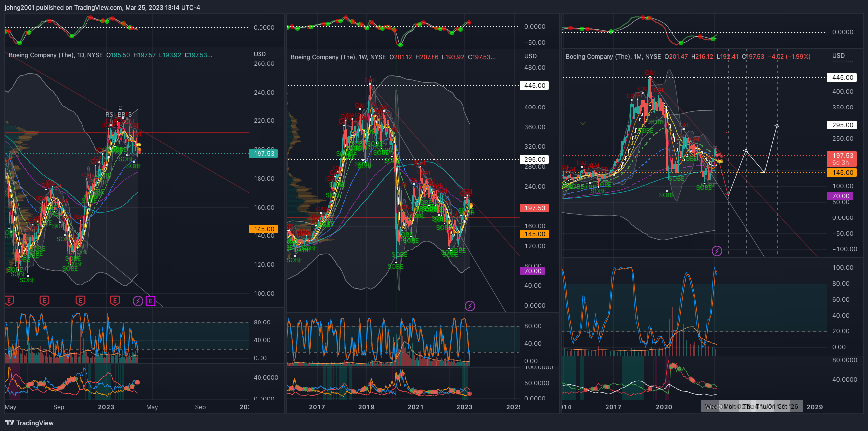The image size is (868, 431).
Task: Click the 220.00 price axis value on daily chart
Action: (264, 121)
